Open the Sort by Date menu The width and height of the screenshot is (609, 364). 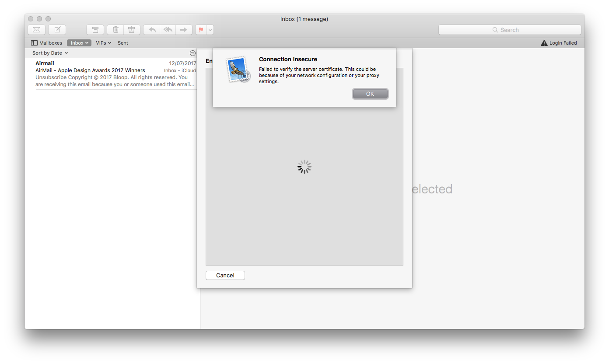49,52
